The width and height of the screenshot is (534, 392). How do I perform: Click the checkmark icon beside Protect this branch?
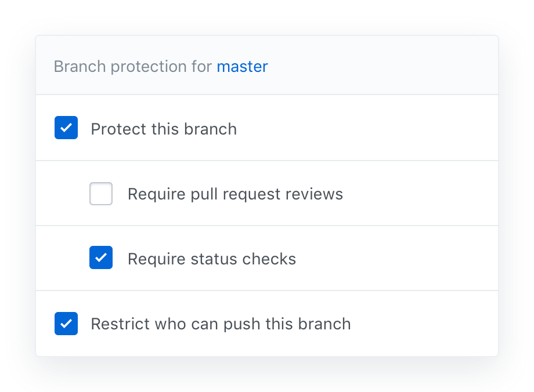pos(66,128)
